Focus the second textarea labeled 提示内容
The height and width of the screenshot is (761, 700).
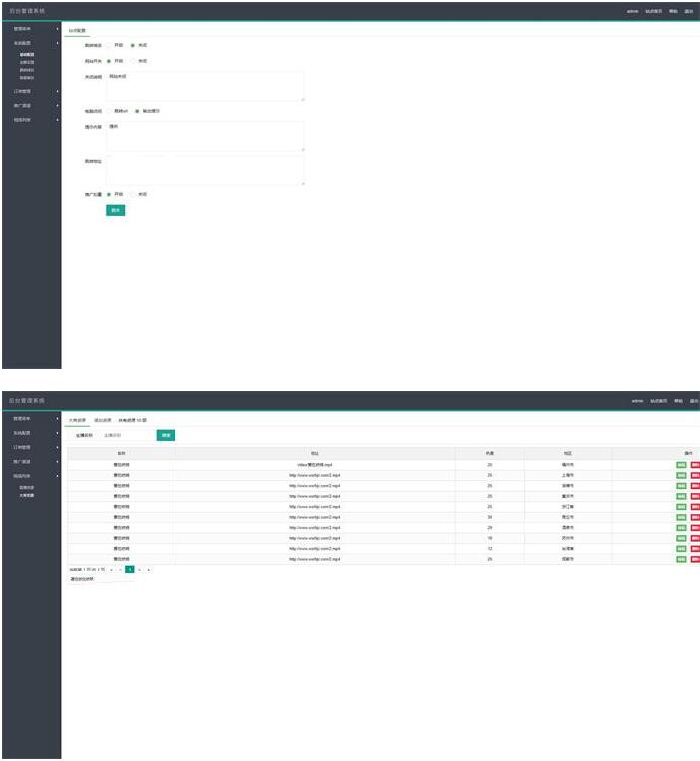point(205,136)
